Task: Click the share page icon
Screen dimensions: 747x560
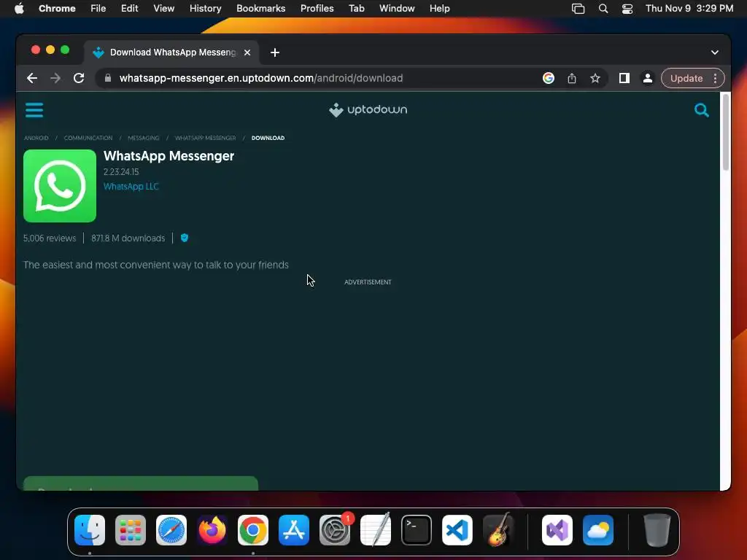Action: [572, 78]
